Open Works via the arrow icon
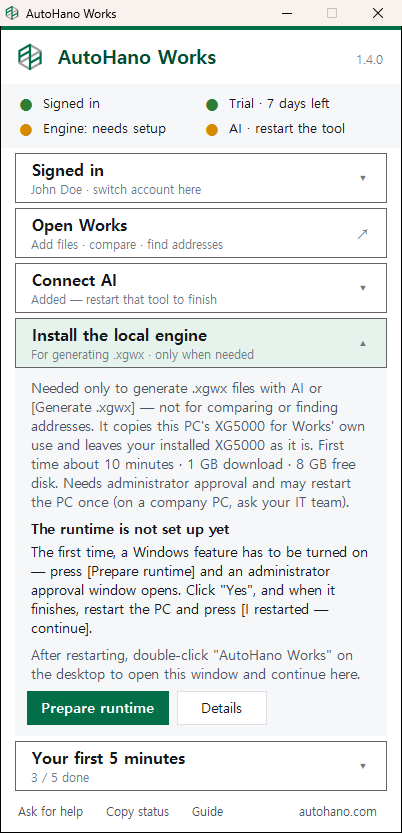Image resolution: width=402 pixels, height=833 pixels. 363,233
